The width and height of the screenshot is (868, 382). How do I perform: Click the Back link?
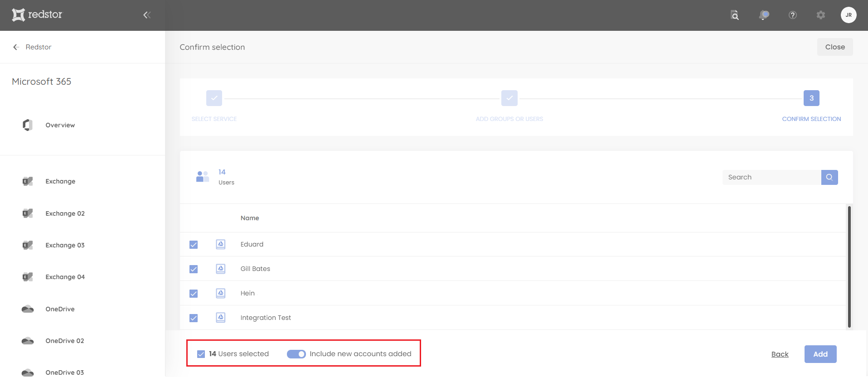pos(780,354)
